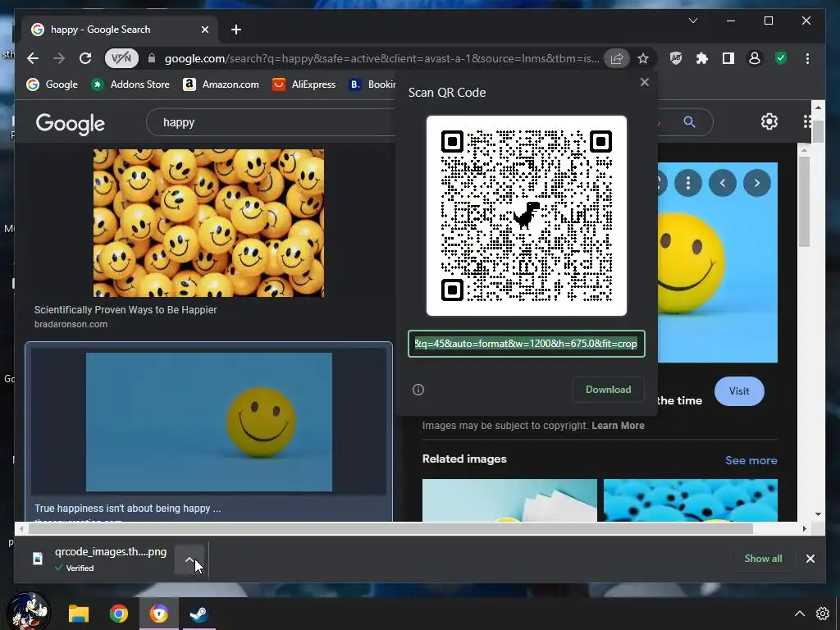Screen dimensions: 840x630
Task: Click the horizontal scrollbar at page bottom
Action: click(391, 529)
